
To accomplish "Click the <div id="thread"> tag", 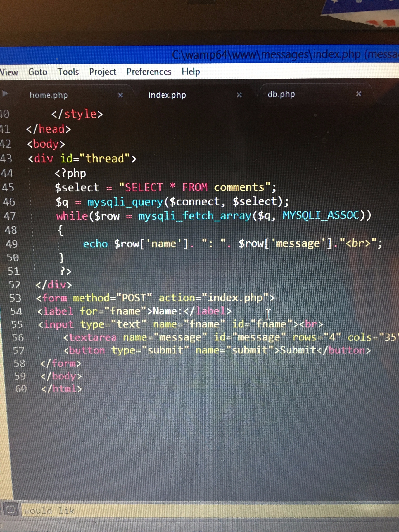I will pos(82,158).
